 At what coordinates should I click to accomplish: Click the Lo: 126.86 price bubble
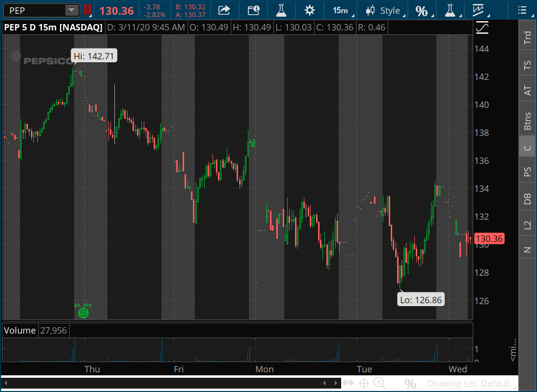click(421, 300)
